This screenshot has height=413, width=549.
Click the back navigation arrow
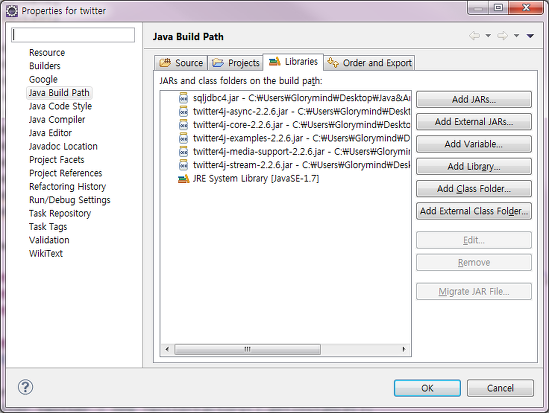coord(474,35)
